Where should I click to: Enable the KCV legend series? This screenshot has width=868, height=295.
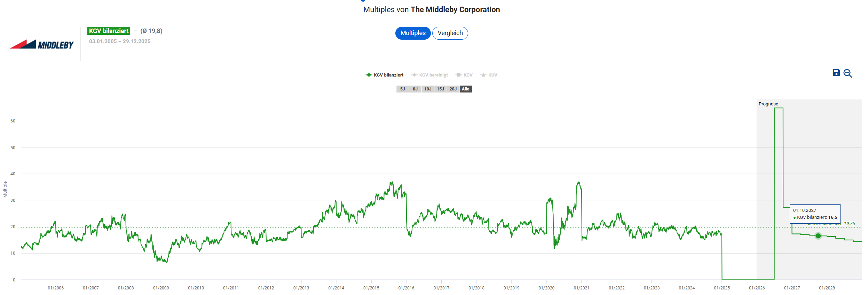[x=464, y=75]
